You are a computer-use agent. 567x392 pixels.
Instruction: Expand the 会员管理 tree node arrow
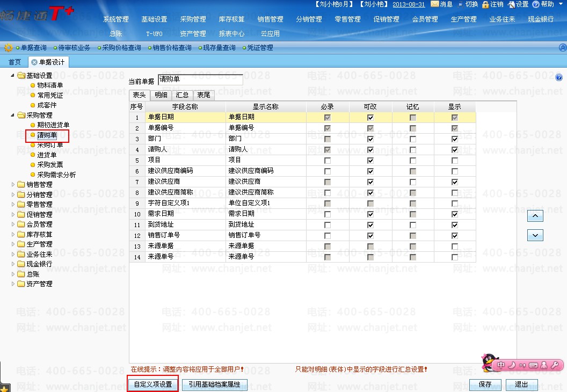[13, 224]
